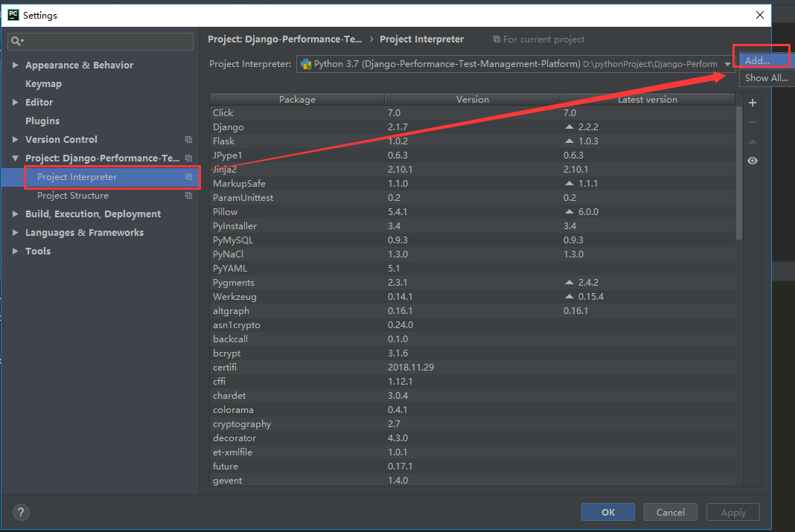The width and height of the screenshot is (795, 532).
Task: Expand the Tools section
Action: tap(15, 251)
